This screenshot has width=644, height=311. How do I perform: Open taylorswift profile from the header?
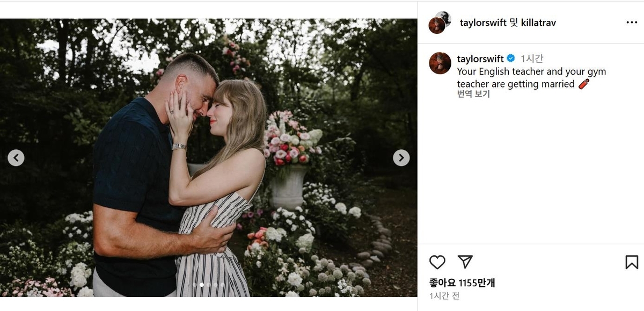483,23
